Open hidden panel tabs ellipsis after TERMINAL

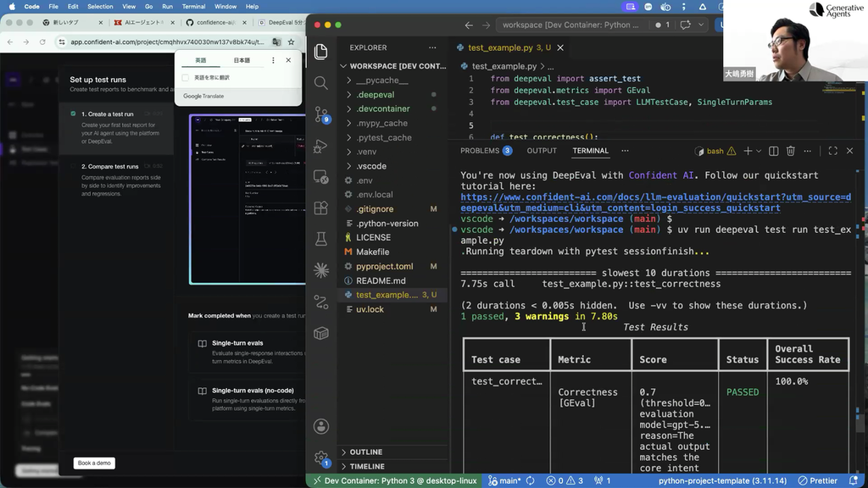point(625,151)
